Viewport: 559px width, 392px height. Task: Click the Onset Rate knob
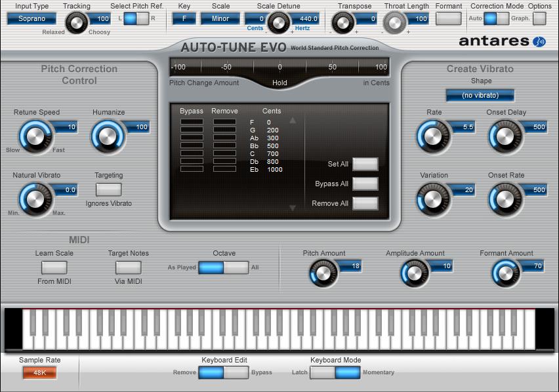[505, 200]
